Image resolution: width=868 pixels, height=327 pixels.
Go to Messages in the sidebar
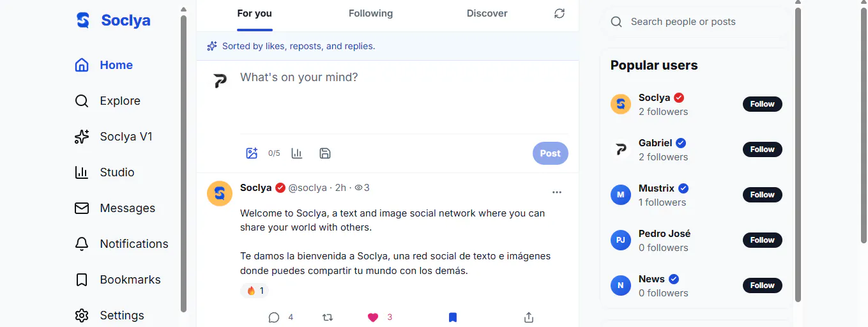tap(115, 208)
